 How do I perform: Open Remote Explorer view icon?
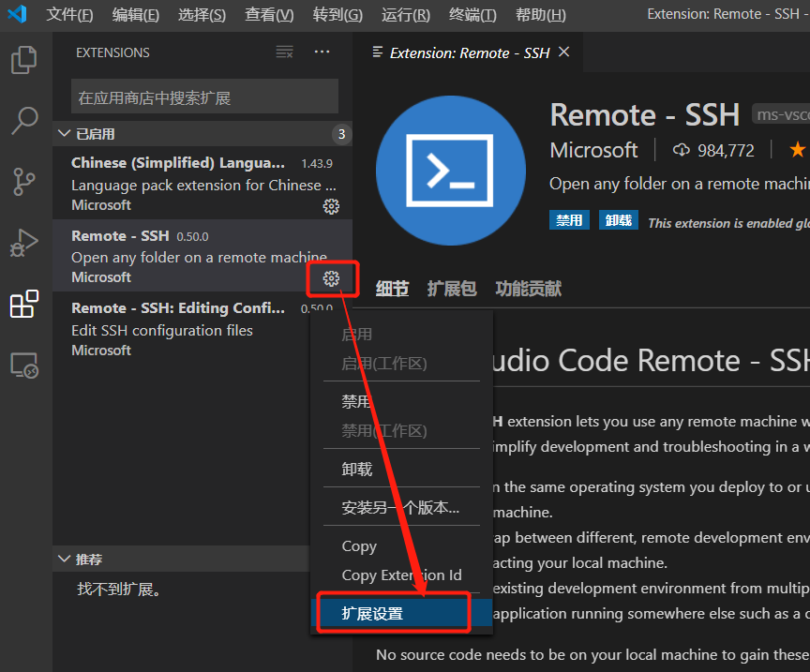click(x=24, y=366)
